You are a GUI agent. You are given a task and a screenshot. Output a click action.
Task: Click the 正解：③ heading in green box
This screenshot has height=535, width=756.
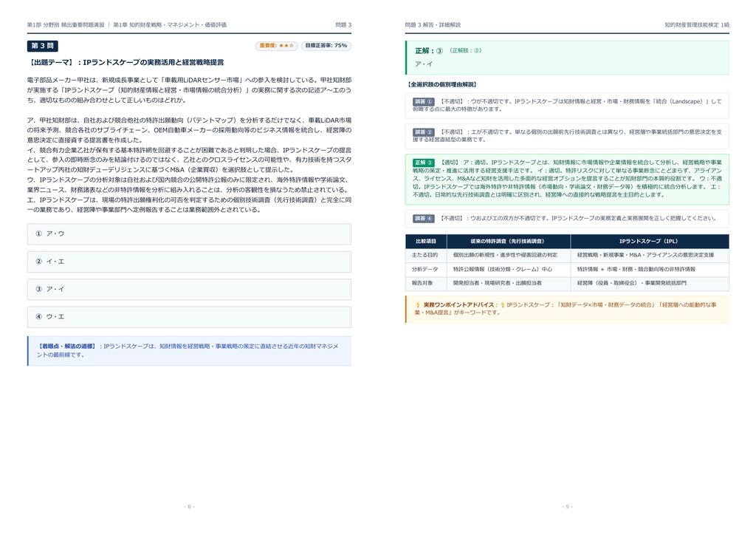pyautogui.click(x=429, y=51)
